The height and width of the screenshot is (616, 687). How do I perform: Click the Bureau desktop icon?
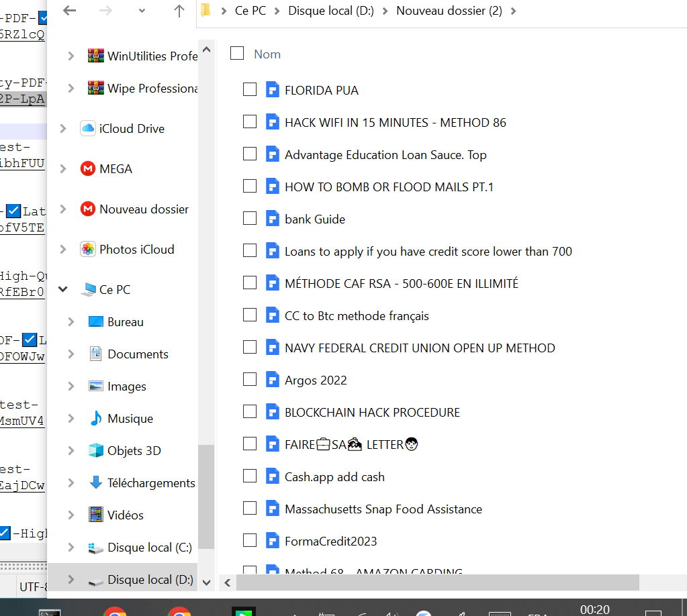pyautogui.click(x=96, y=322)
